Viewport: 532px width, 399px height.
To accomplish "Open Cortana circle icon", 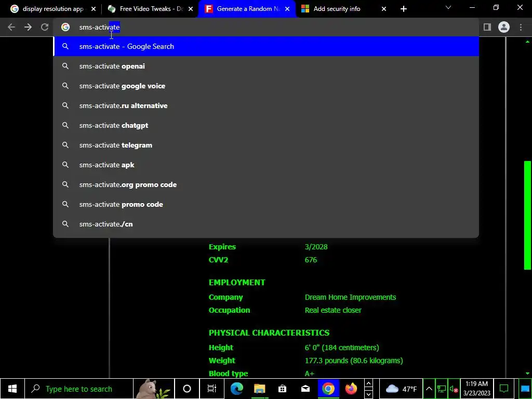I will (x=187, y=389).
